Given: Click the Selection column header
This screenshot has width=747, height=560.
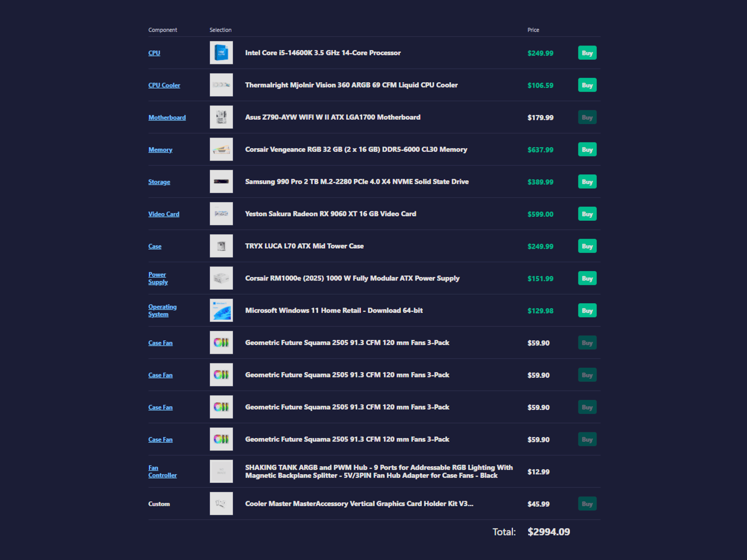Looking at the screenshot, I should point(220,30).
